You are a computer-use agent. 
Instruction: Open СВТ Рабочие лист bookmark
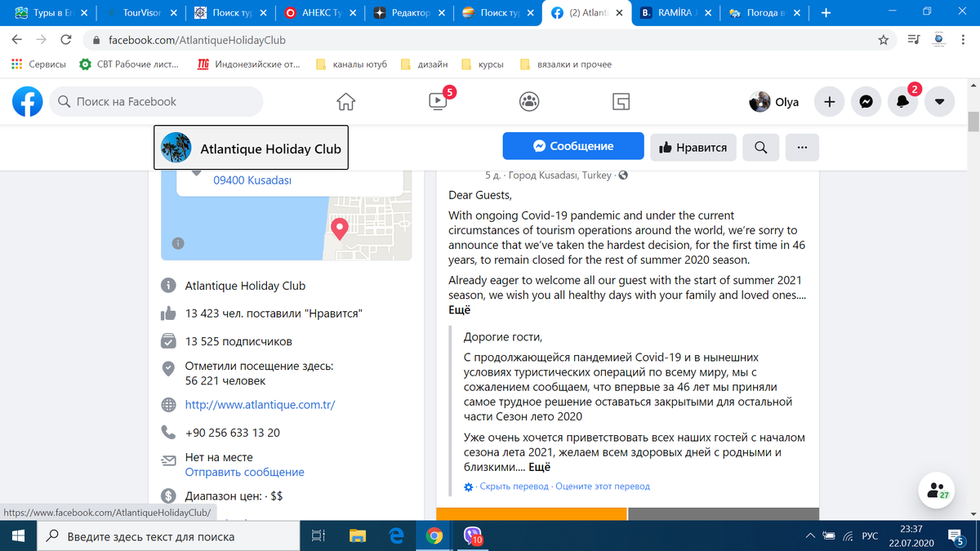[129, 64]
